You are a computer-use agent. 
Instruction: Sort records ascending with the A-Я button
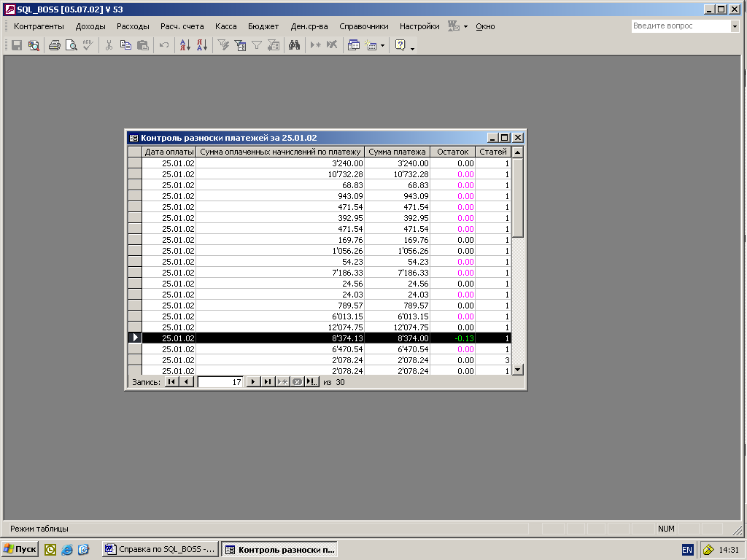(185, 45)
